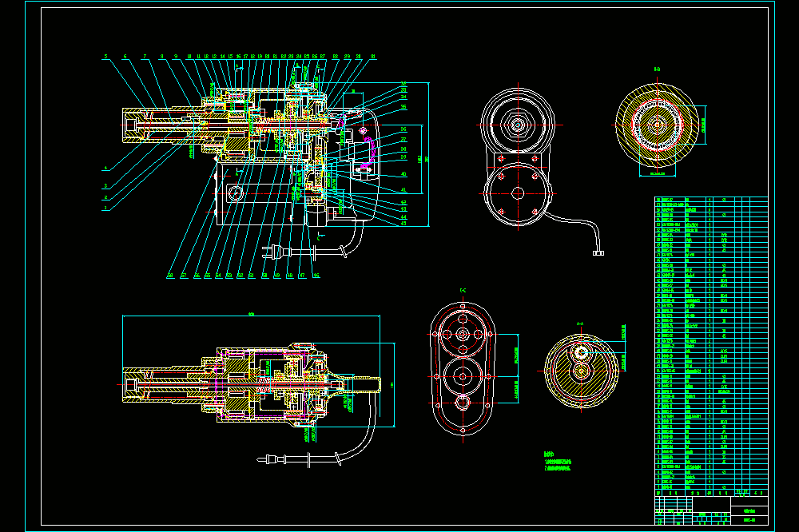This screenshot has height=532, width=799.
Task: Select part callout number 4 on left side
Action: pyautogui.click(x=106, y=168)
